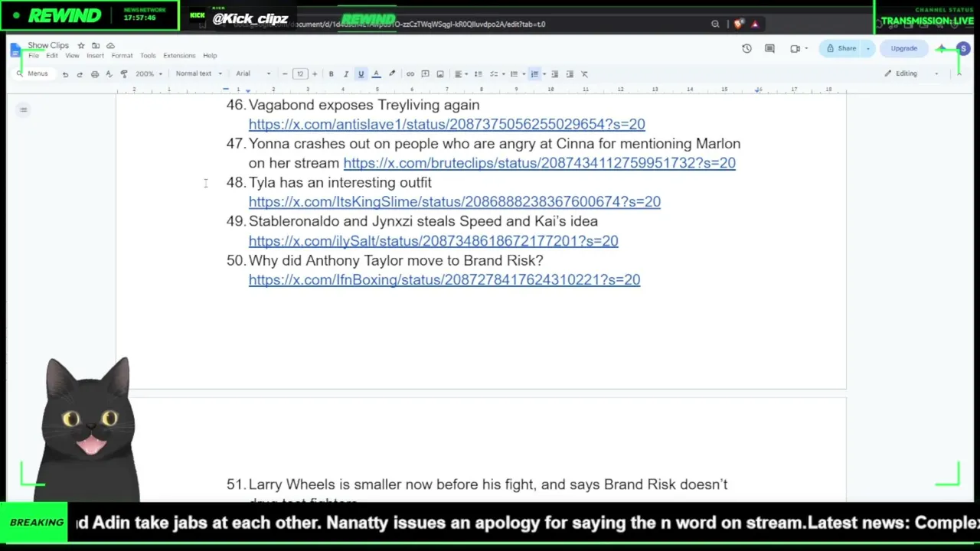The image size is (980, 551).
Task: Open the ItsKingSlime status link
Action: pos(454,202)
